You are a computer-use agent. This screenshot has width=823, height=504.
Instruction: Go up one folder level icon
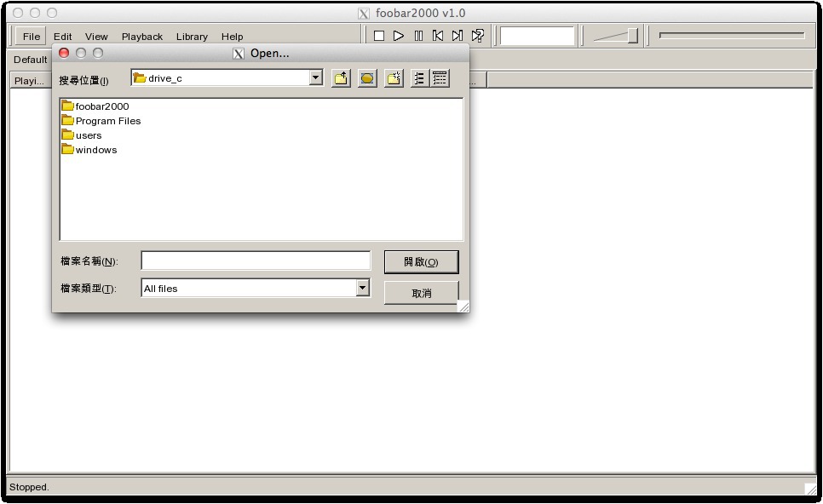pyautogui.click(x=341, y=78)
